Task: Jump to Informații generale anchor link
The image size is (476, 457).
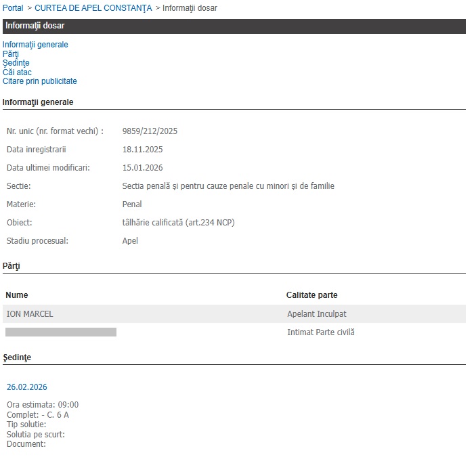Action: (x=35, y=45)
